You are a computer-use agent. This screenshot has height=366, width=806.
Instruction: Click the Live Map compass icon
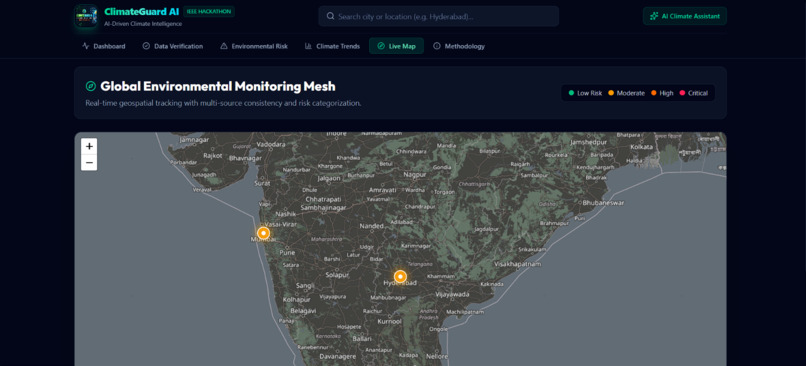click(381, 46)
